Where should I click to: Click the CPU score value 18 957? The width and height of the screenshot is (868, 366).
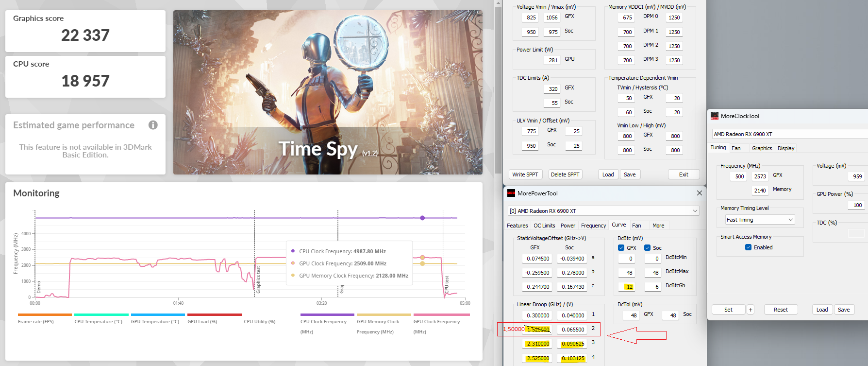tap(85, 81)
